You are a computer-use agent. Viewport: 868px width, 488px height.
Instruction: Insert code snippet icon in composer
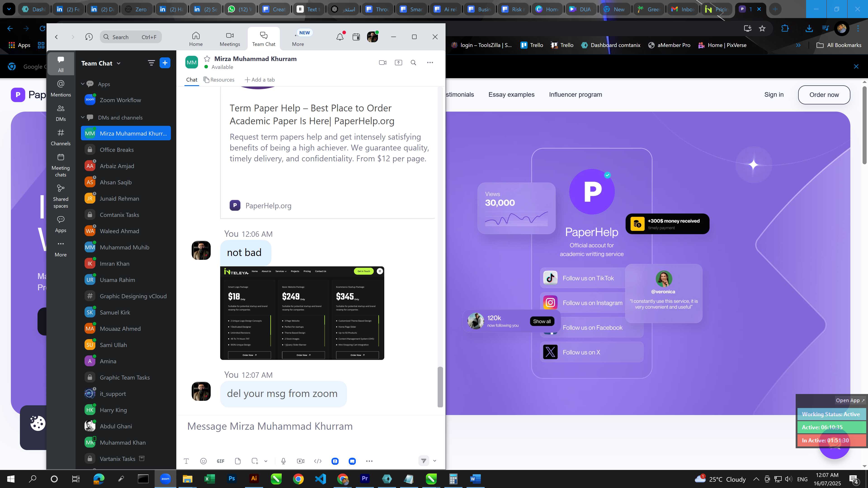click(x=318, y=461)
